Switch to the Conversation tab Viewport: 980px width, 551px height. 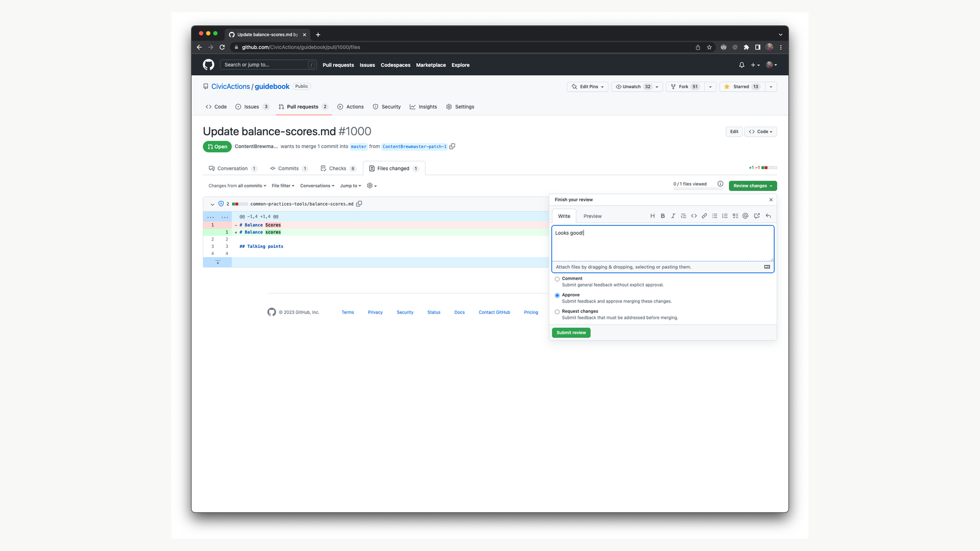tap(233, 168)
